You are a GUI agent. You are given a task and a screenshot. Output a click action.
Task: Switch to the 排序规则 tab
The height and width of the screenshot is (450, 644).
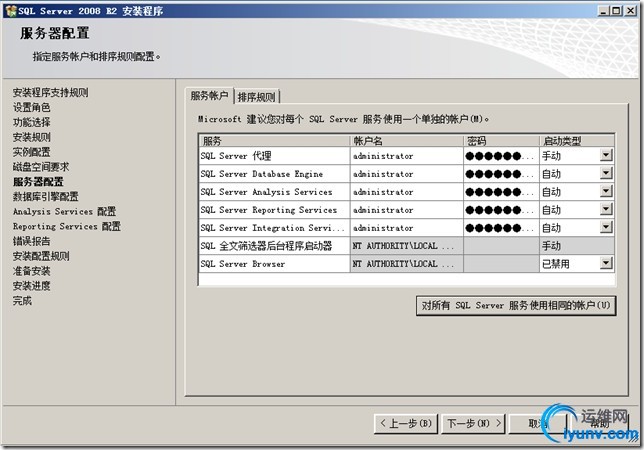click(256, 97)
